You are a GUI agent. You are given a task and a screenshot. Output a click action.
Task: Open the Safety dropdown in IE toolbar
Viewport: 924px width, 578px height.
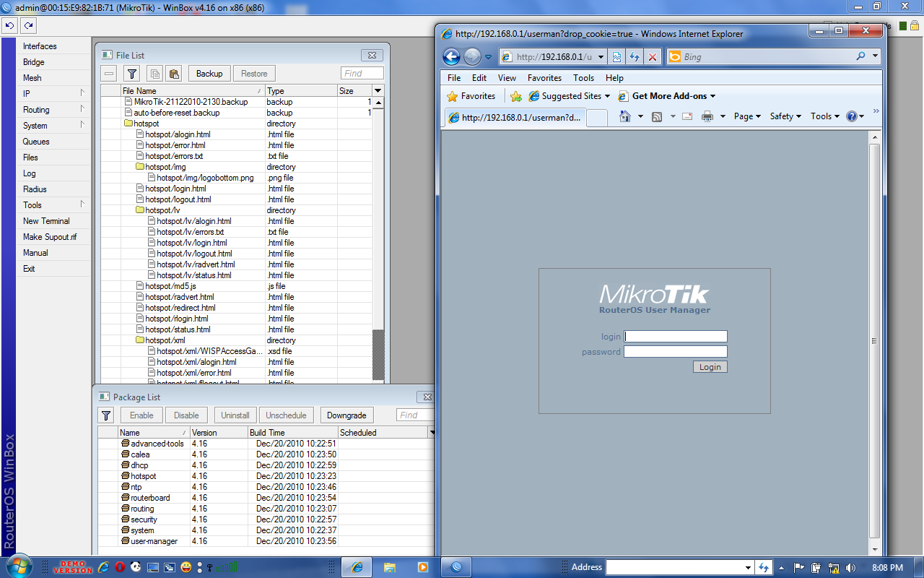tap(785, 116)
